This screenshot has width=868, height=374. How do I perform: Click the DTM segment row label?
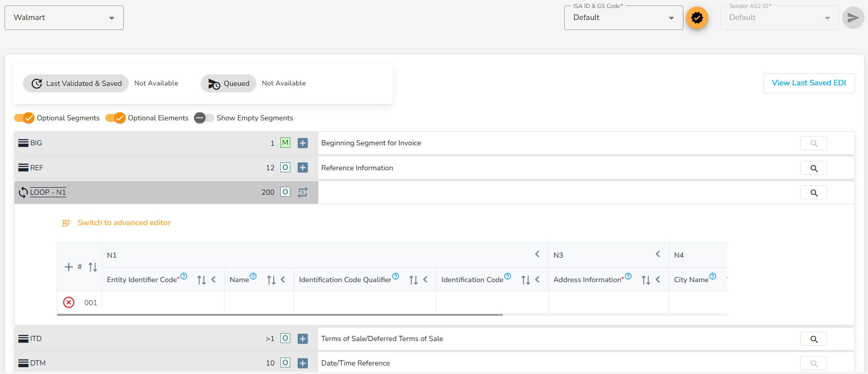click(x=38, y=363)
